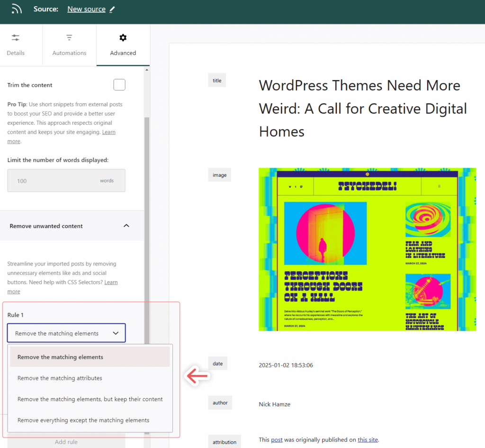Open the Rule 1 action dropdown

pyautogui.click(x=66, y=333)
